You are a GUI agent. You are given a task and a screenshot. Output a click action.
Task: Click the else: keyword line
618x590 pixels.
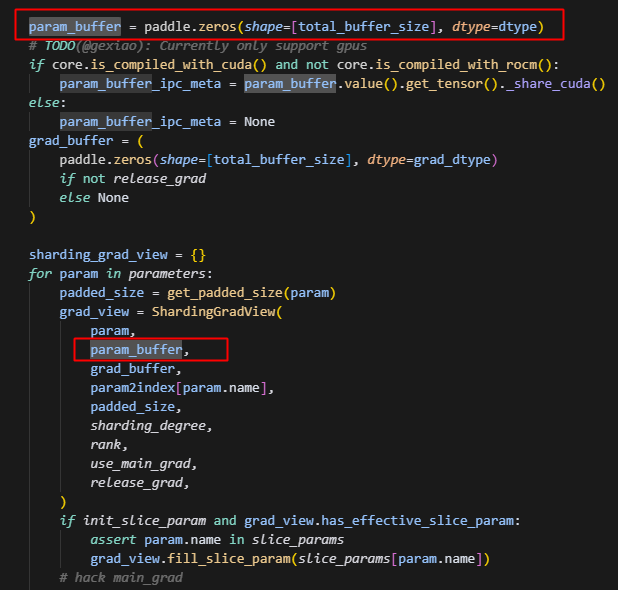47,103
